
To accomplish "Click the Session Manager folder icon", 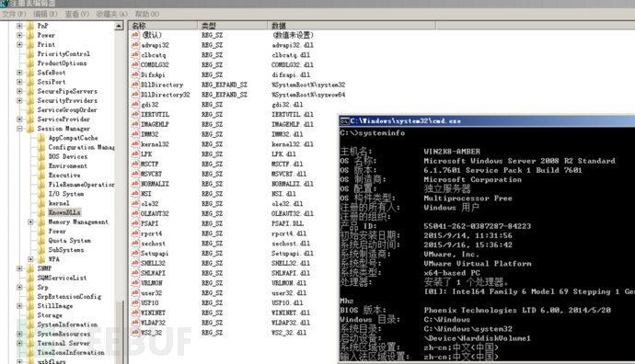I will click(x=30, y=129).
